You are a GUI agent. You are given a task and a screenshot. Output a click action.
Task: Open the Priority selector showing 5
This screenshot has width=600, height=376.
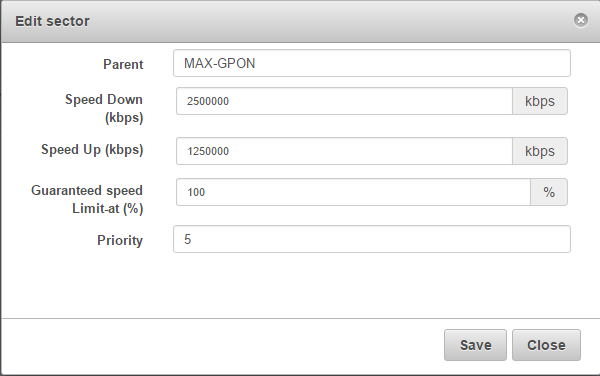[372, 239]
